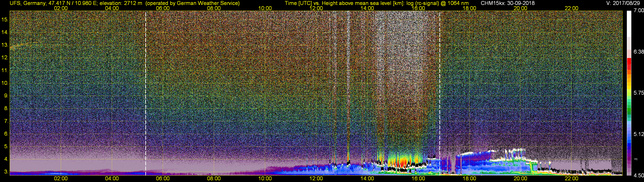Click the height axis label '14.'
The width and height of the screenshot is (644, 182).
point(5,32)
